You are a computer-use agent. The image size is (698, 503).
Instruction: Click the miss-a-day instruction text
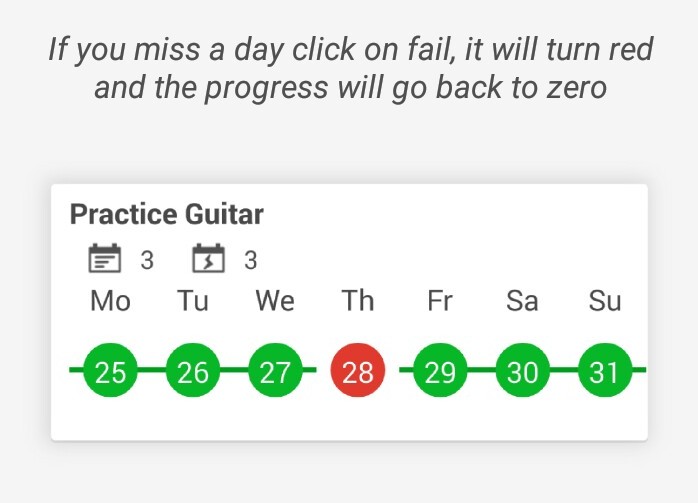click(350, 68)
